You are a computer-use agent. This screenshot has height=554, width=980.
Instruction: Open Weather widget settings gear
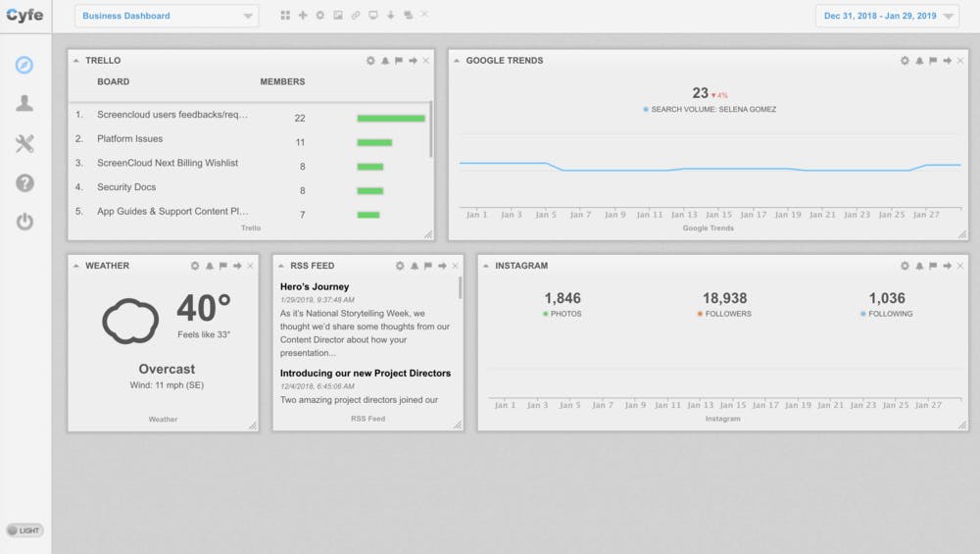(195, 266)
